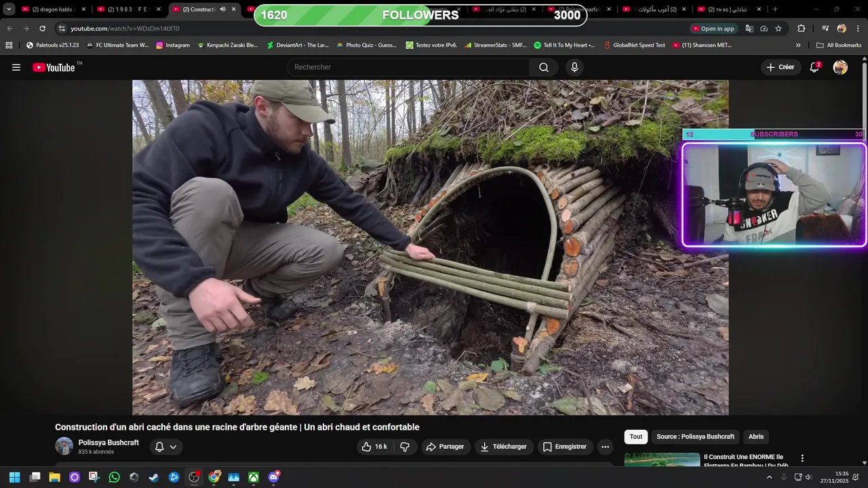Open File Explorer from the taskbar

[x=54, y=477]
